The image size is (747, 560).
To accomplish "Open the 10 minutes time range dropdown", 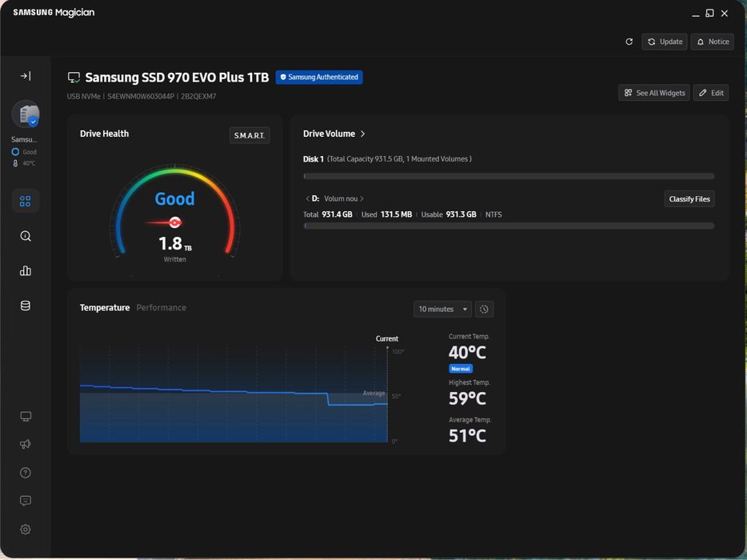I will [442, 309].
